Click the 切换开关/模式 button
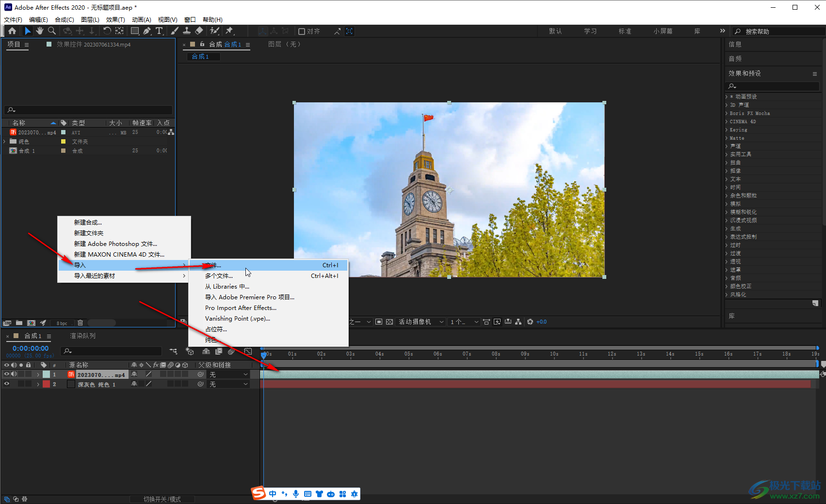826x504 pixels. coord(162,499)
